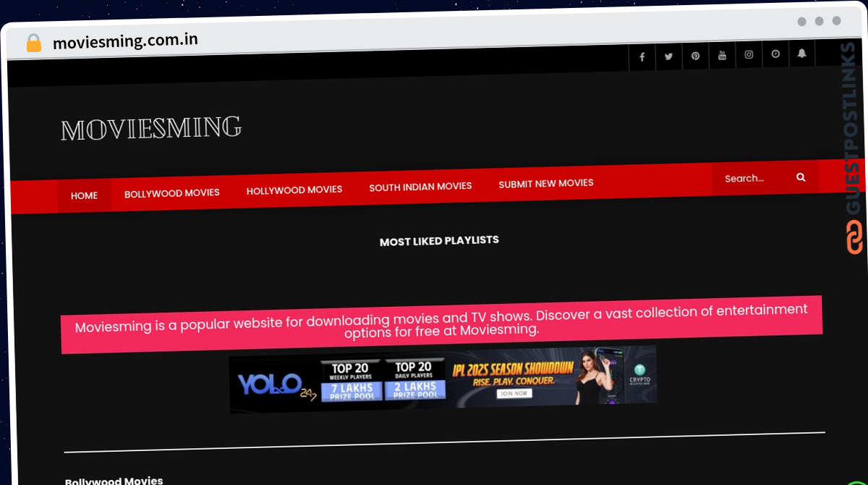Click the moviesming.com.in address text
The image size is (868, 485).
[125, 41]
